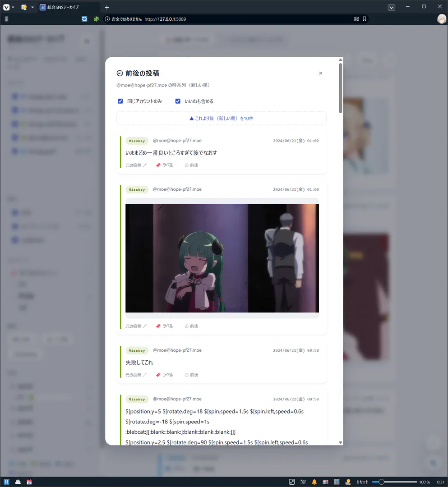The image size is (448, 487).
Task: Uncheck the いいねも含める checkbox
Action: (x=178, y=101)
